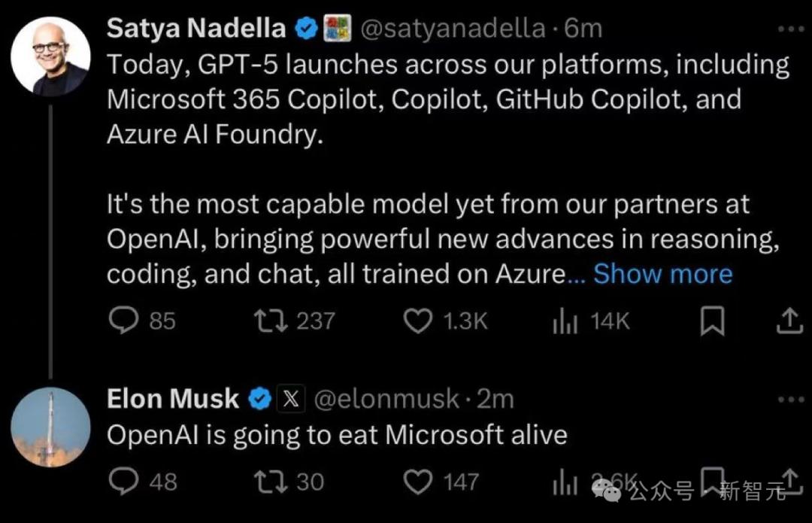Open more options on Elon Musk's tweet
Screen dimensions: 812x523
789,399
